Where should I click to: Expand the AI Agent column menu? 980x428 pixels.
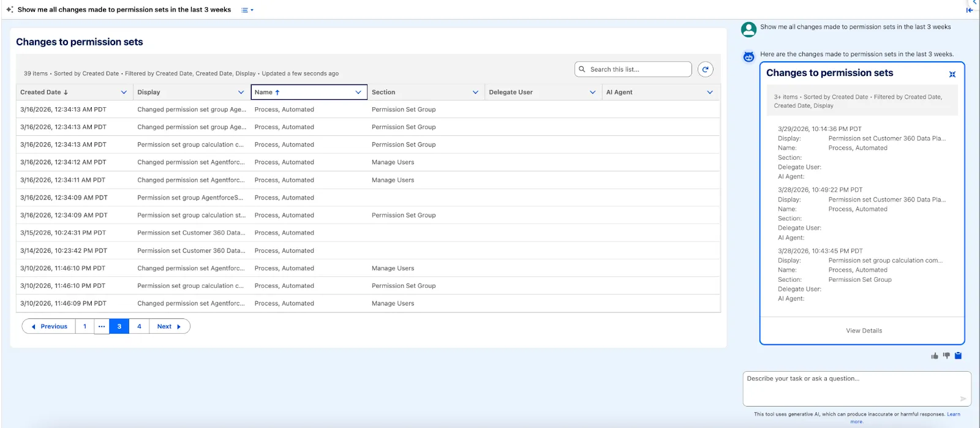pos(710,92)
